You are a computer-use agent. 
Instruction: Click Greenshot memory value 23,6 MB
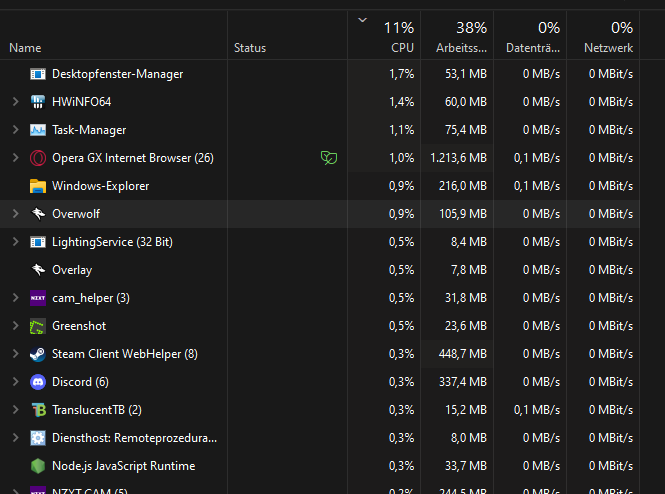point(466,326)
